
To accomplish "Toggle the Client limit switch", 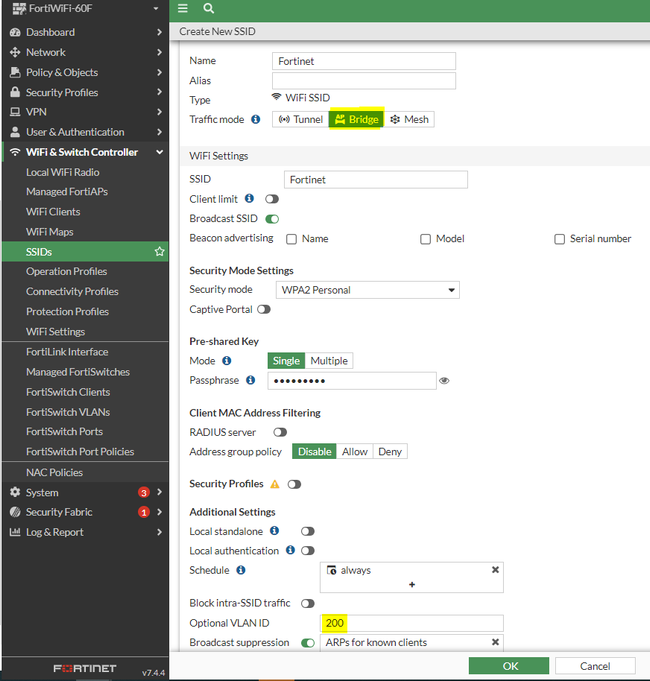I will tap(272, 199).
